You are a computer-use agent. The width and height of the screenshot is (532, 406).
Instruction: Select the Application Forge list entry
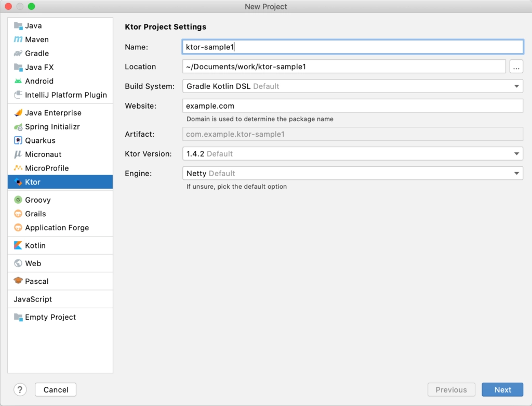pyautogui.click(x=60, y=228)
